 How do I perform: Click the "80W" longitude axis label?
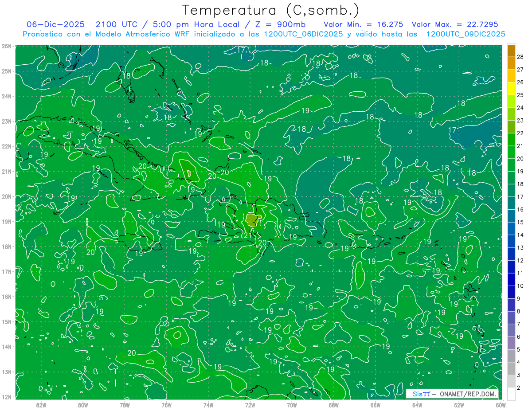tap(83, 405)
